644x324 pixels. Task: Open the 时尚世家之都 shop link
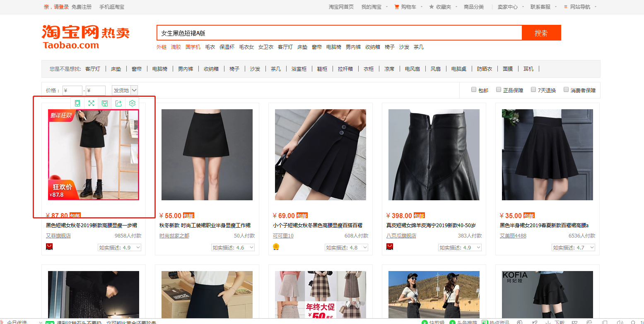(x=174, y=236)
